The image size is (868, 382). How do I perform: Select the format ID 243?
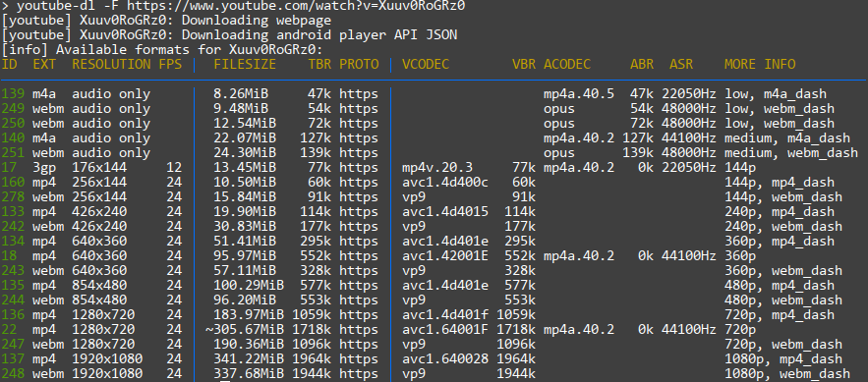click(x=14, y=271)
